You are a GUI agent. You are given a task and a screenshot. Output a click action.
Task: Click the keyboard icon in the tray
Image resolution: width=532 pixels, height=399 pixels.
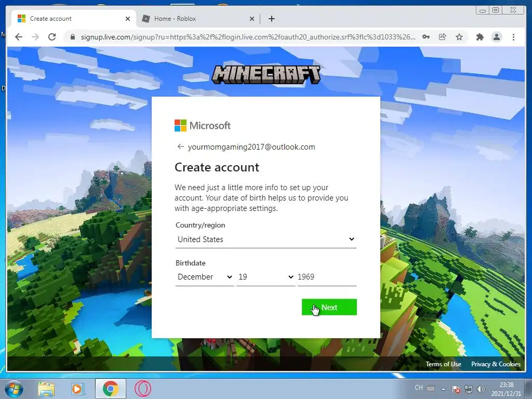click(x=431, y=389)
